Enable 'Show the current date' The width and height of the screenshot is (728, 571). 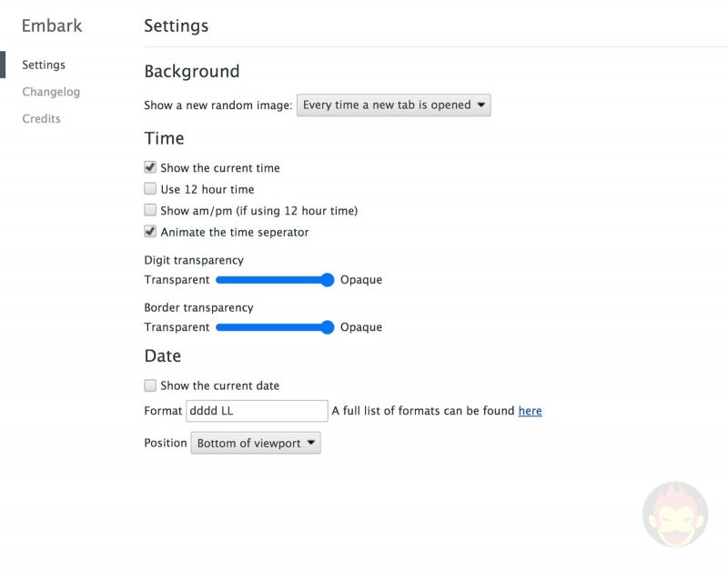(150, 386)
